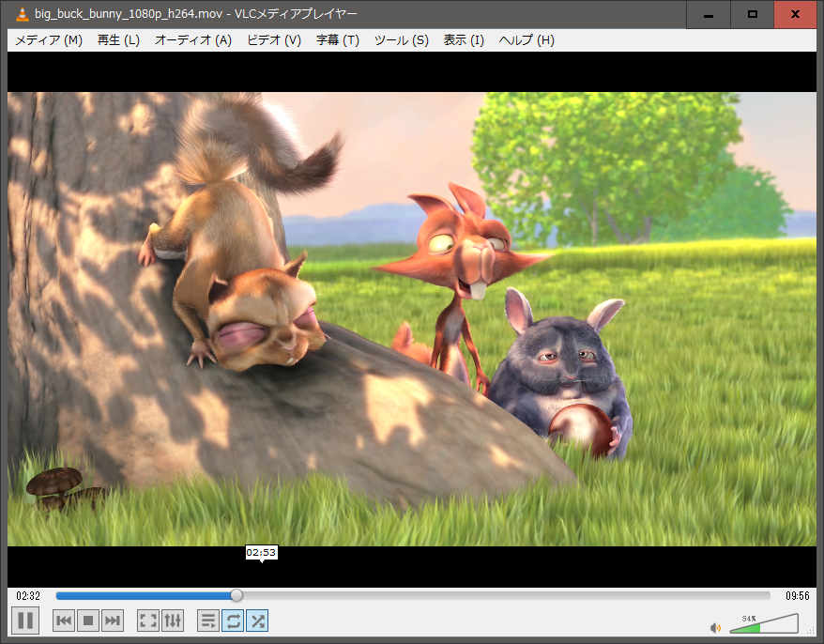Stop playback with the stop button

88,621
